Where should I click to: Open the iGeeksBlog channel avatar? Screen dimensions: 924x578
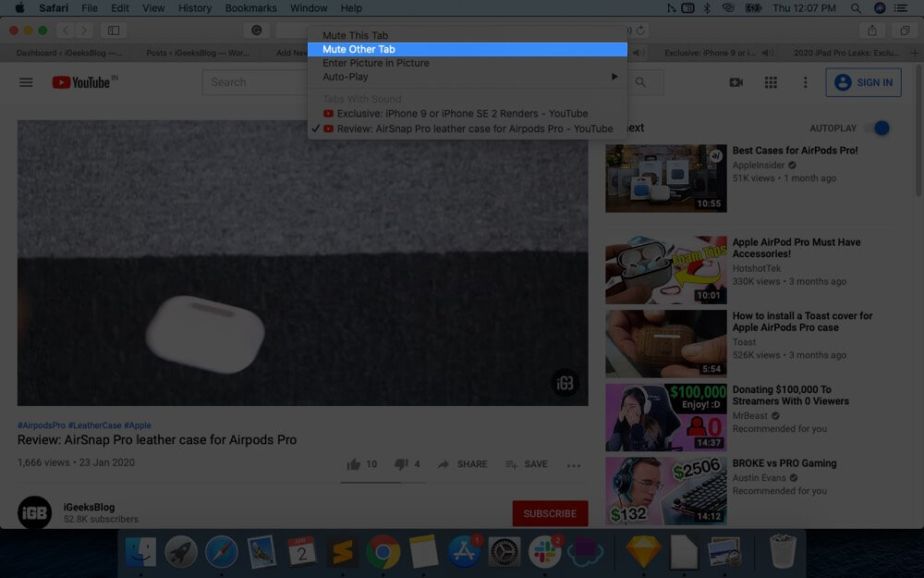tap(34, 512)
